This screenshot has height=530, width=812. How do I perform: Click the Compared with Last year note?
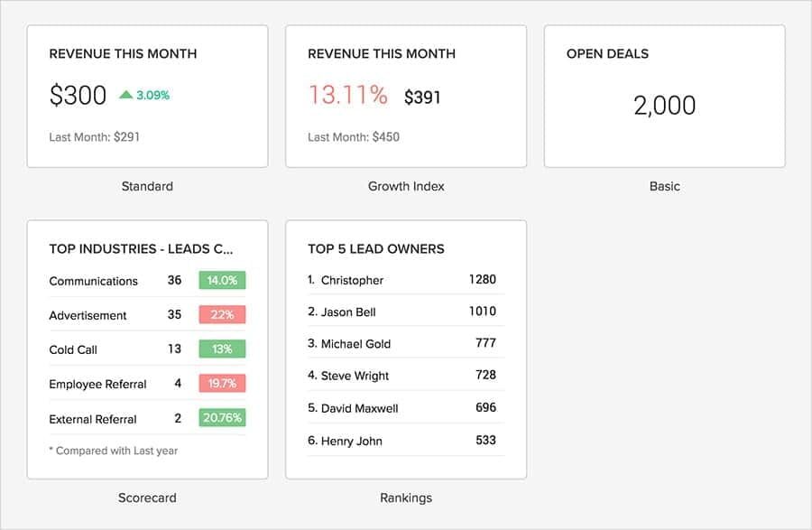point(113,450)
